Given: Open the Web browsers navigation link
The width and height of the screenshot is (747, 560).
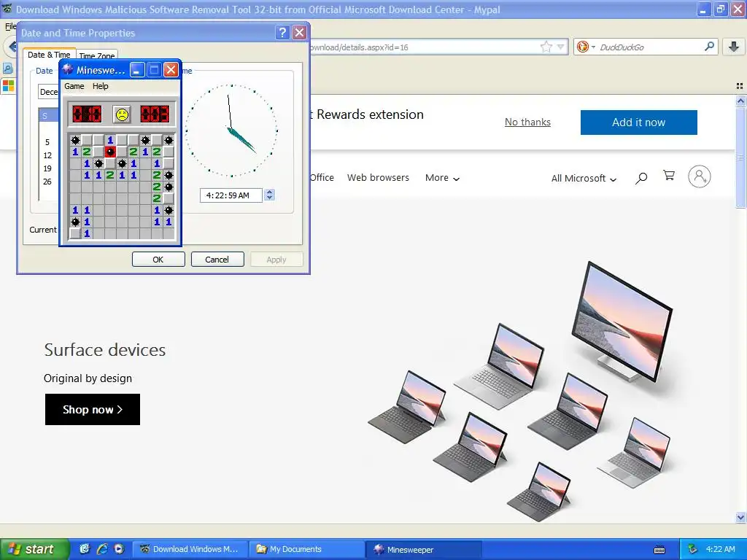Looking at the screenshot, I should (378, 178).
